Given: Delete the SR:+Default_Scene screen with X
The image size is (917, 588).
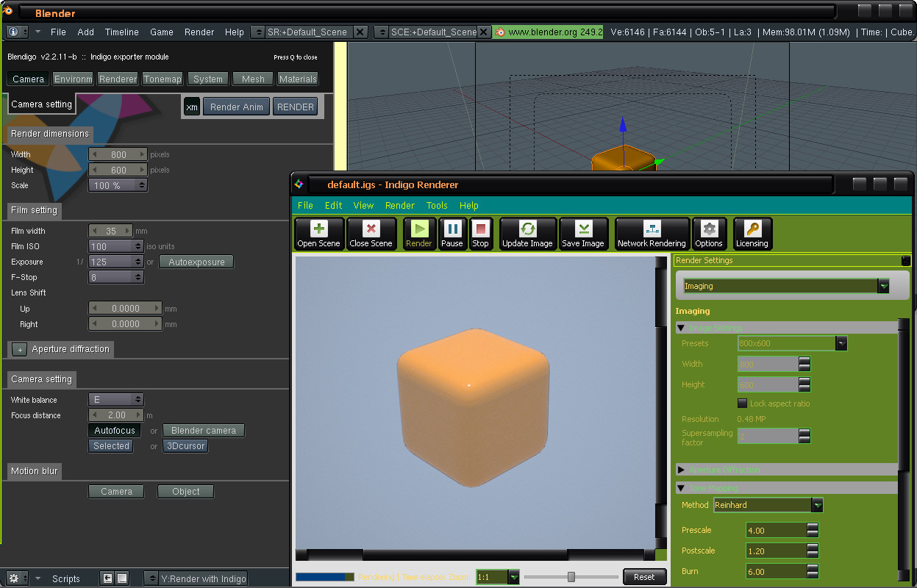Looking at the screenshot, I should (360, 32).
